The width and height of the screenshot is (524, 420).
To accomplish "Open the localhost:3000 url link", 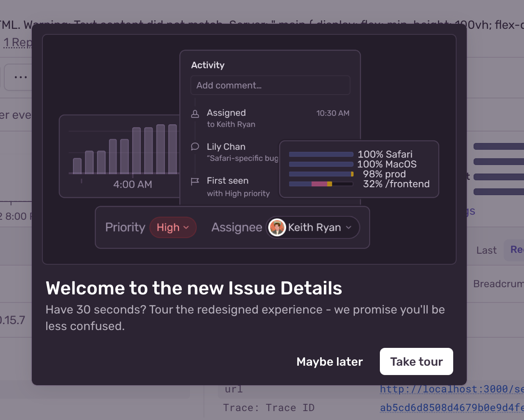I will (452, 389).
